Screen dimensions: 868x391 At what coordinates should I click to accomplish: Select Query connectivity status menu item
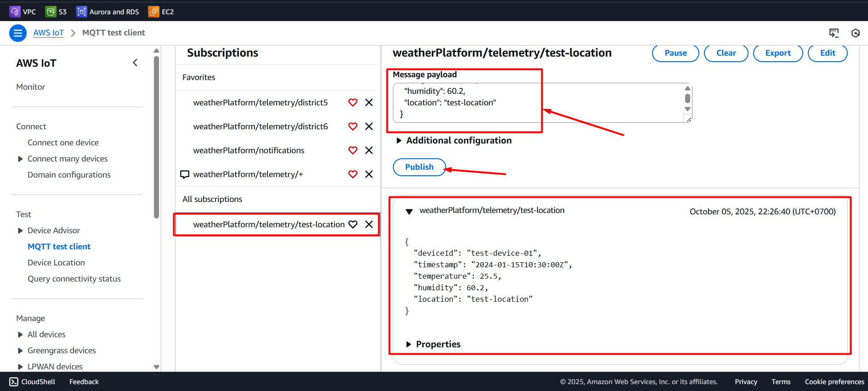click(74, 279)
